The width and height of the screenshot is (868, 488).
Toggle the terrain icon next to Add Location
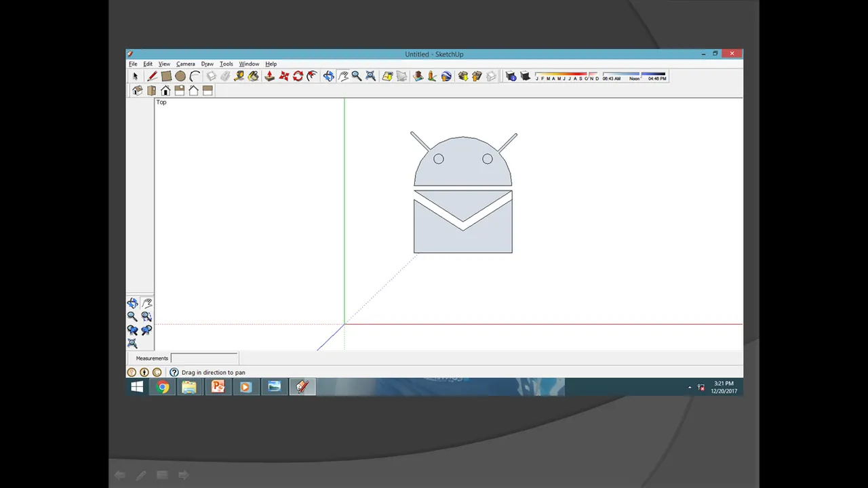click(x=401, y=77)
